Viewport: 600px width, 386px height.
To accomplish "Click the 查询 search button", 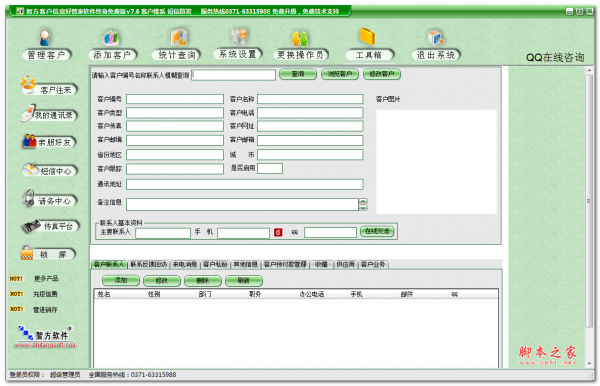I will 298,74.
